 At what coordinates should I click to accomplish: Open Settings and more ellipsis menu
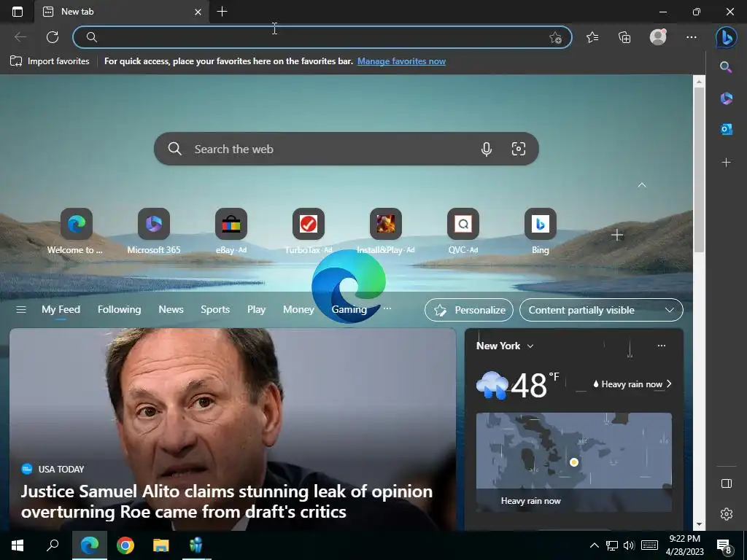click(692, 37)
